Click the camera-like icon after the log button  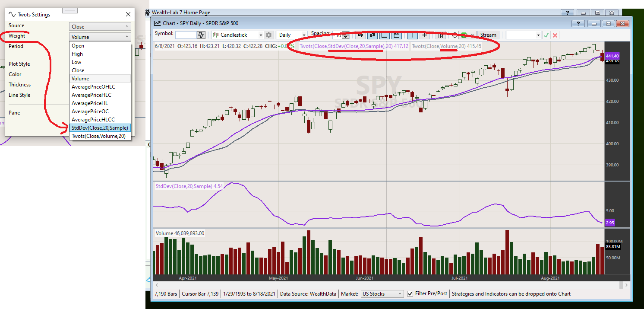372,35
